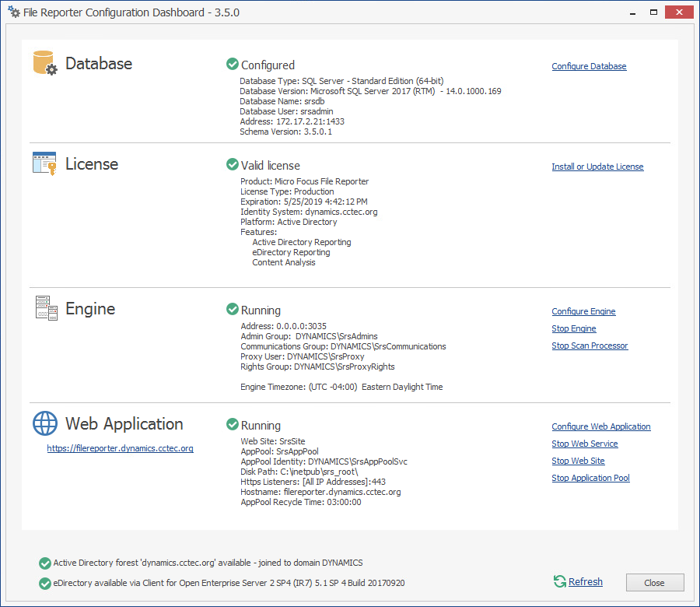The width and height of the screenshot is (700, 607).
Task: Open Install or Update License
Action: (x=597, y=167)
